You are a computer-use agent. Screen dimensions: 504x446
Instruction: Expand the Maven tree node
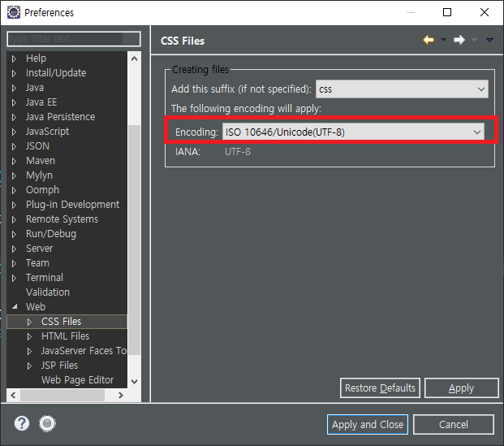click(14, 161)
